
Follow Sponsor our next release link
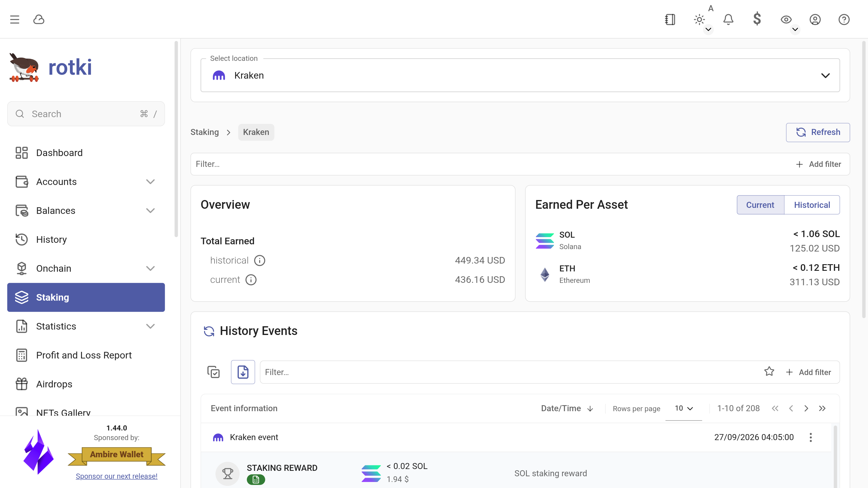tap(117, 476)
